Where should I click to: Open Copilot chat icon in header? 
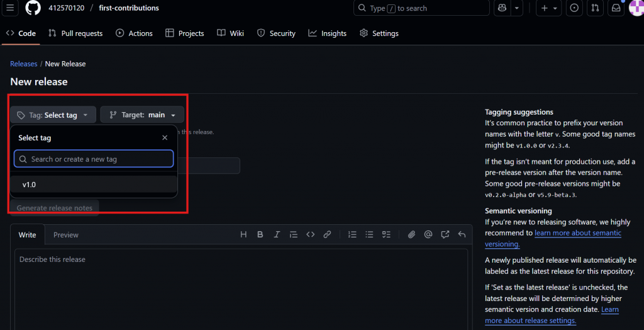tap(502, 8)
